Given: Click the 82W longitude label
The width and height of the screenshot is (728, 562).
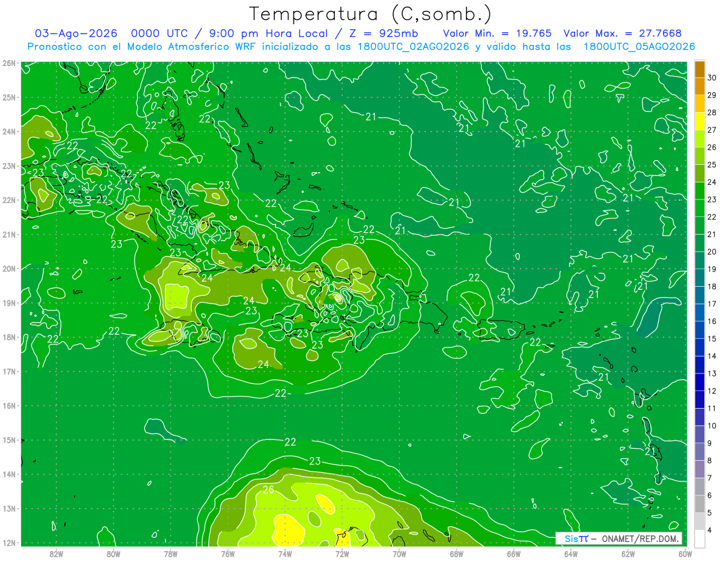Looking at the screenshot, I should coord(56,554).
